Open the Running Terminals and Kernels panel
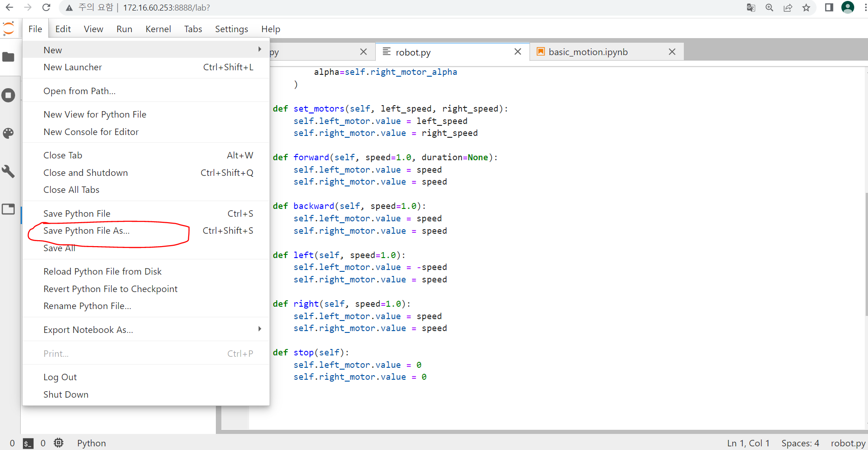The image size is (868, 450). coord(9,95)
